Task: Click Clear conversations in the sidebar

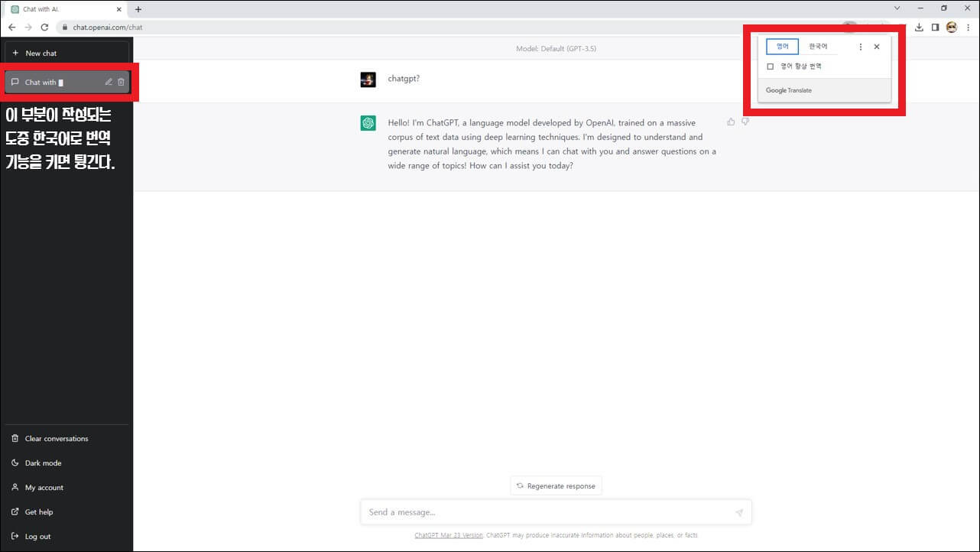Action: 67,439
